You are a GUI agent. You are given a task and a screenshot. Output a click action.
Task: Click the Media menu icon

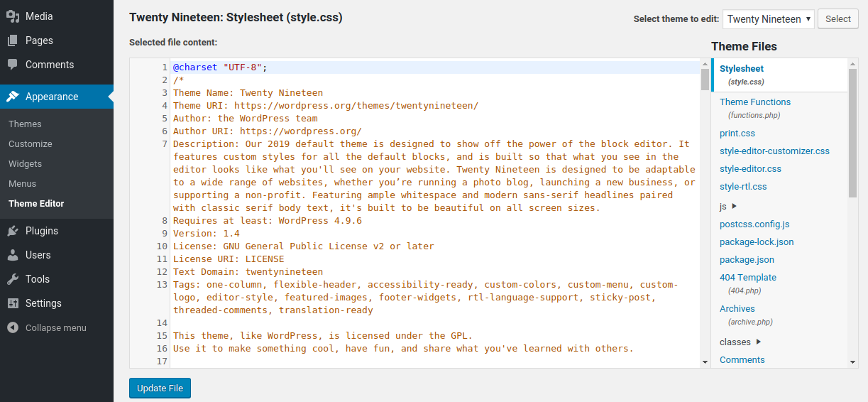tap(13, 16)
